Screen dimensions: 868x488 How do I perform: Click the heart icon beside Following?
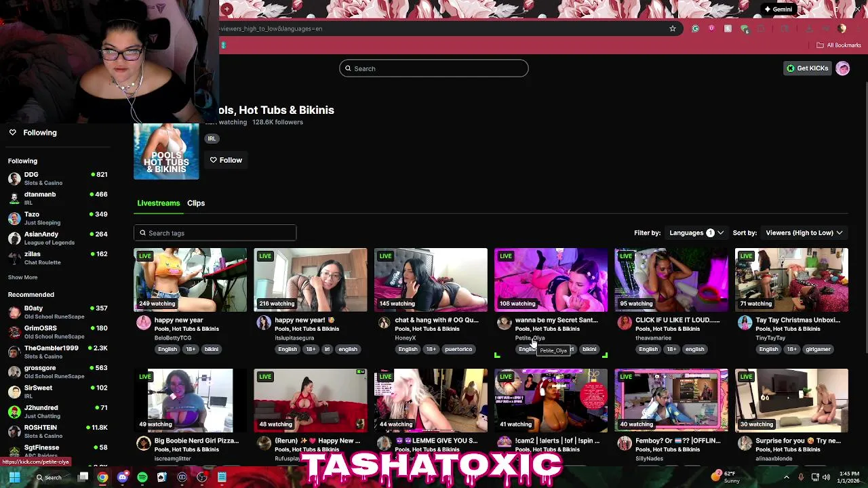(x=12, y=133)
